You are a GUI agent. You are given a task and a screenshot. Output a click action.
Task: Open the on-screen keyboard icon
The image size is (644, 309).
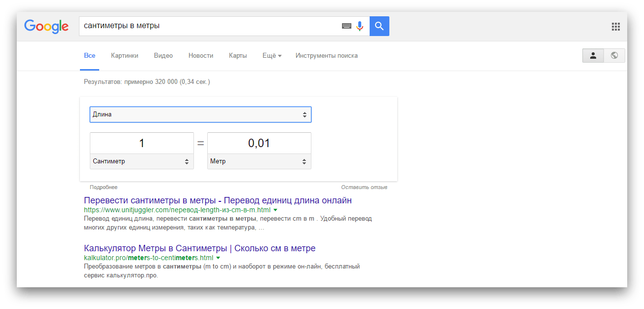[346, 26]
